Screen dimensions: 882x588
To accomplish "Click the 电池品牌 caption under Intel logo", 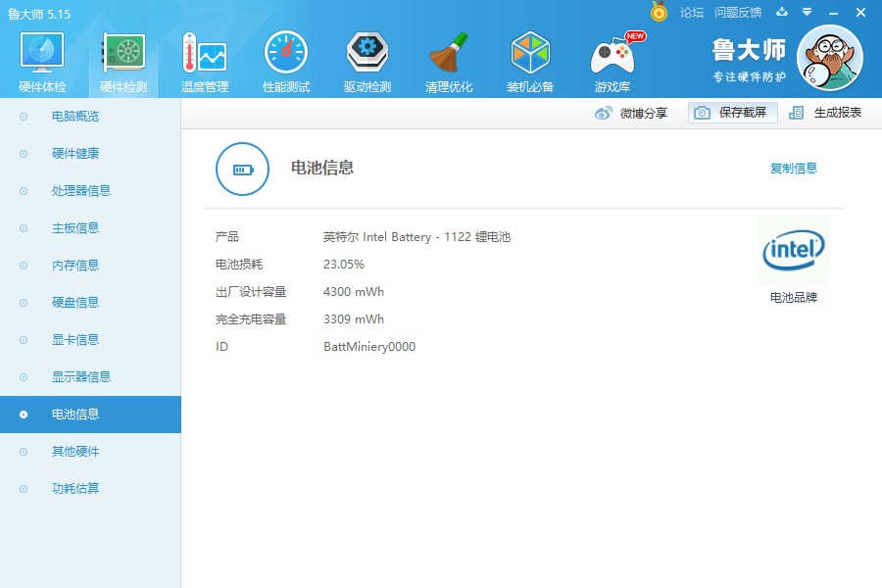I will coord(794,297).
